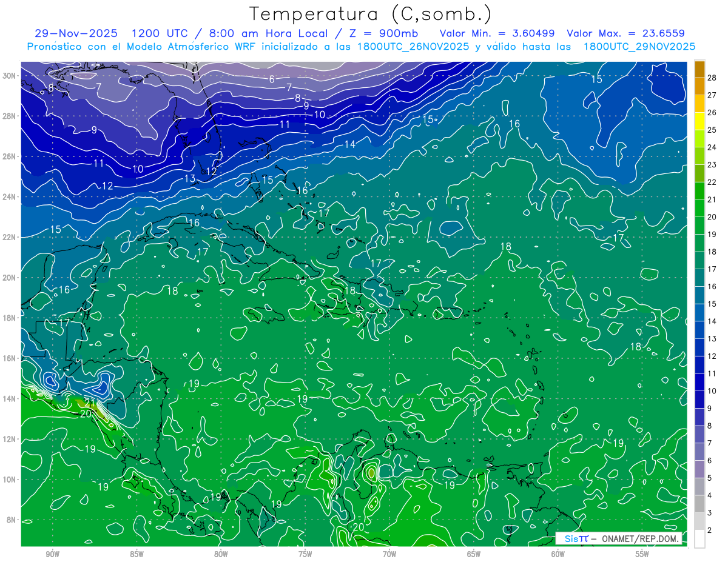Click latitude axis label "14N"
728x562 pixels.
10,399
